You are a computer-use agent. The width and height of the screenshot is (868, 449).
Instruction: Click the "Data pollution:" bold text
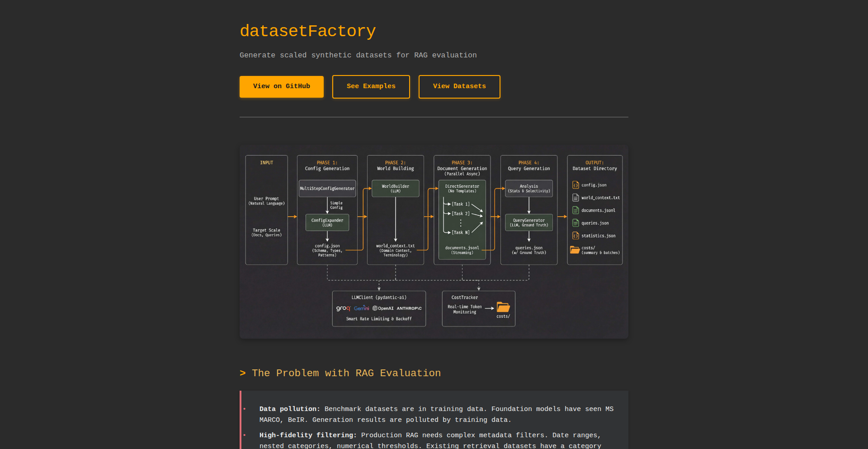[x=290, y=409]
